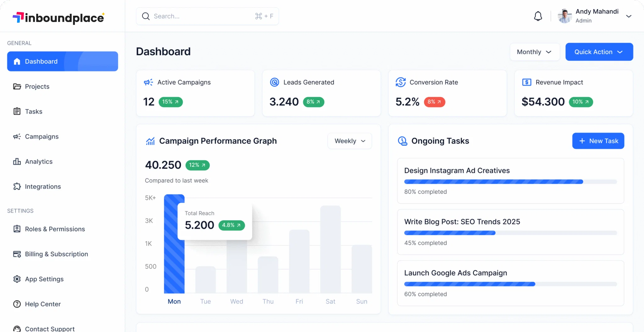Create a task with New Task button
This screenshot has width=644, height=332.
click(598, 141)
